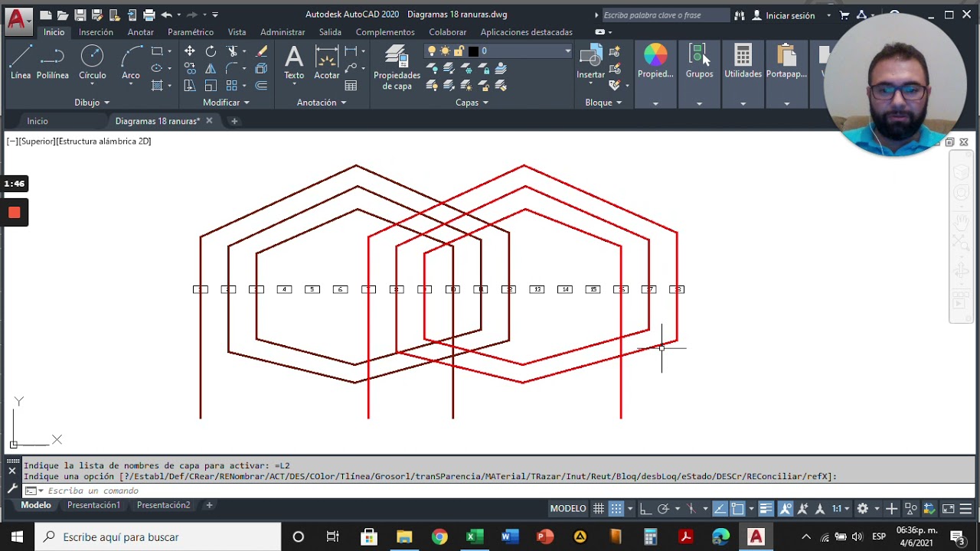Toggle lineweight display in status bar
Screen dimensions: 980x551
tap(766, 509)
